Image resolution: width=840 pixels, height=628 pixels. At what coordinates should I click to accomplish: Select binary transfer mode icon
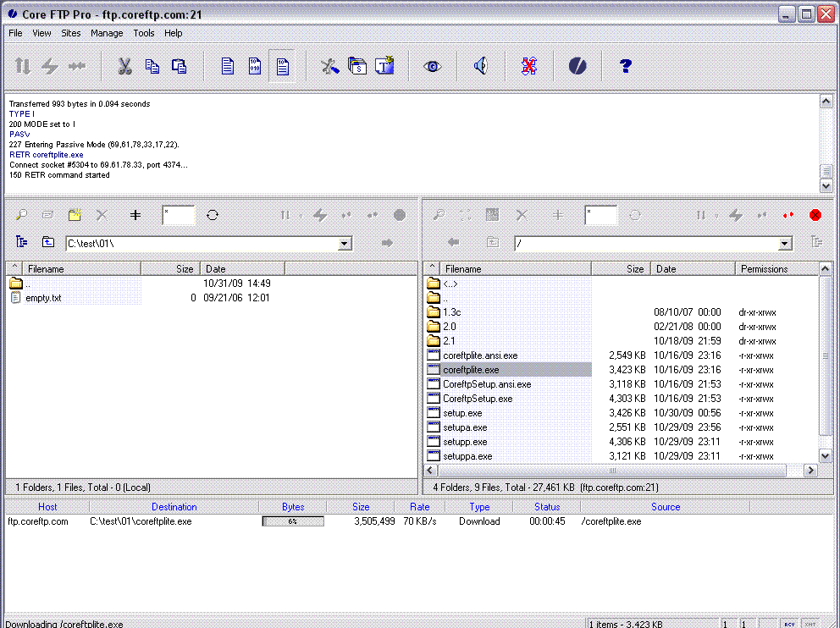(x=254, y=65)
